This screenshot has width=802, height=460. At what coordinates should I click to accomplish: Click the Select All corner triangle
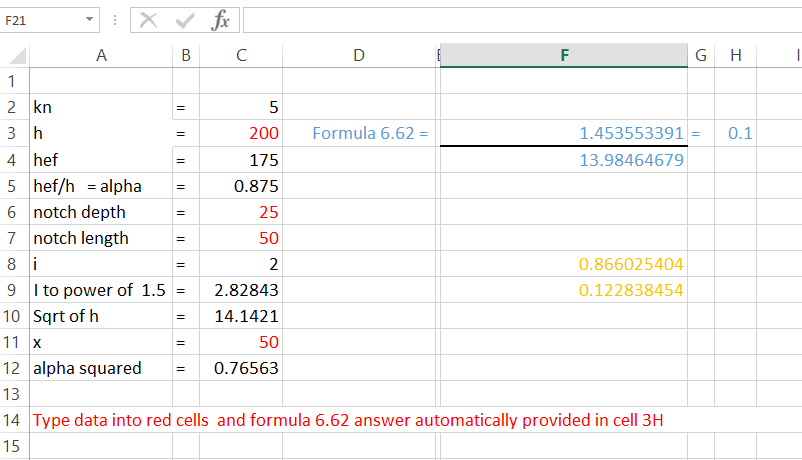(x=18, y=57)
